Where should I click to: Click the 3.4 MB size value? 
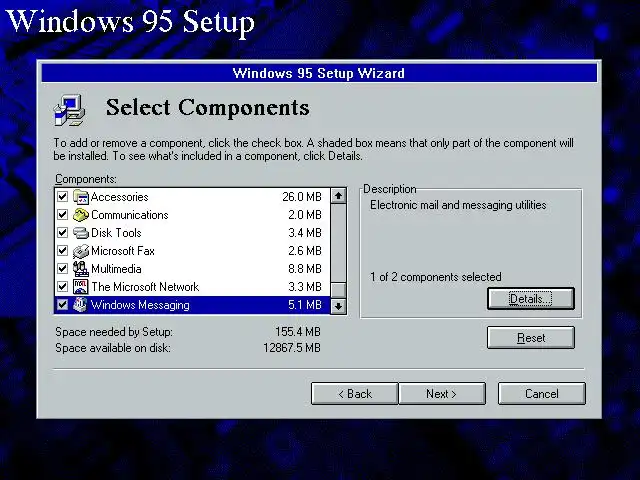click(x=305, y=233)
